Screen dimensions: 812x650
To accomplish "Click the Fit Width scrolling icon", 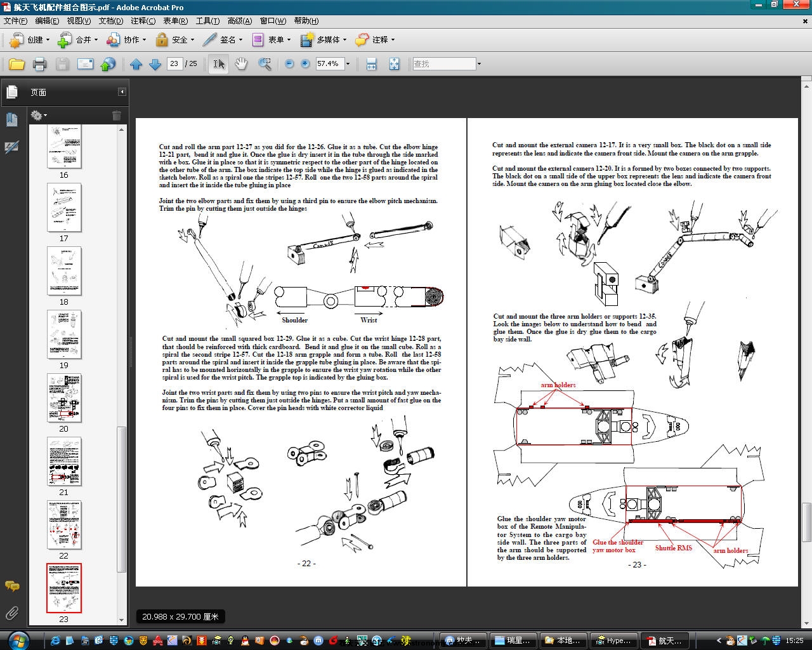I will [372, 64].
